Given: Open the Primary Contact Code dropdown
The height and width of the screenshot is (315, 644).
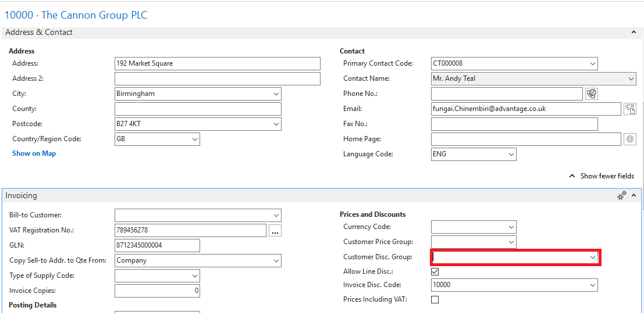Looking at the screenshot, I should click(x=592, y=63).
